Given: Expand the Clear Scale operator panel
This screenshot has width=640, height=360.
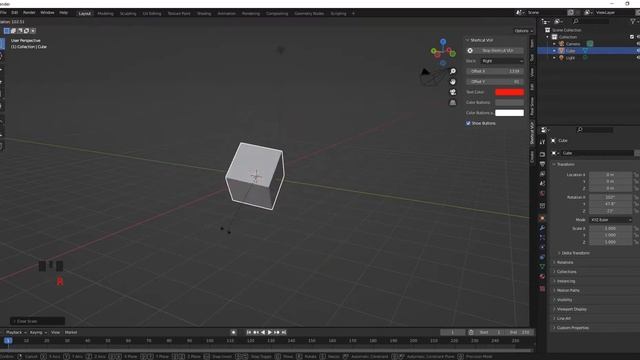Looking at the screenshot, I should tap(37, 321).
